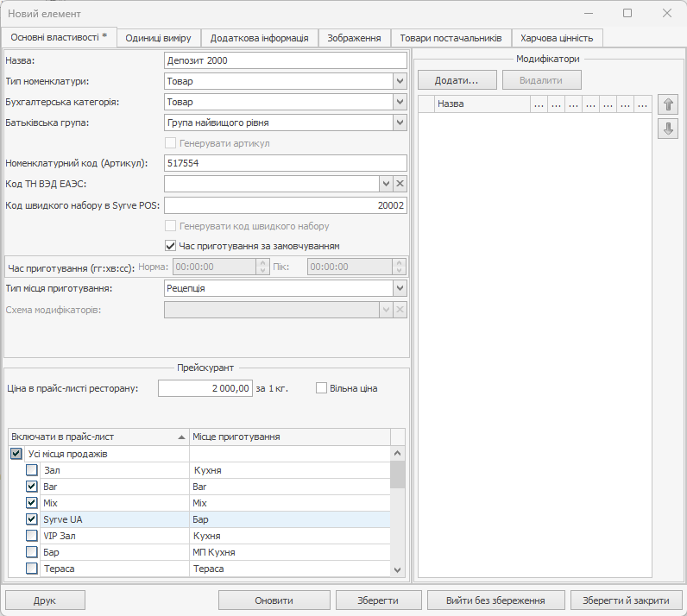
Task: Click the Оновити button
Action: point(274,600)
